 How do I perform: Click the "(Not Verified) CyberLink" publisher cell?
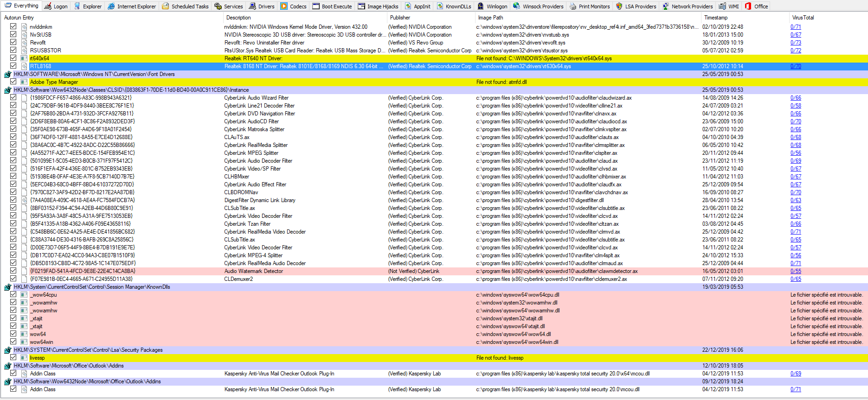[414, 271]
